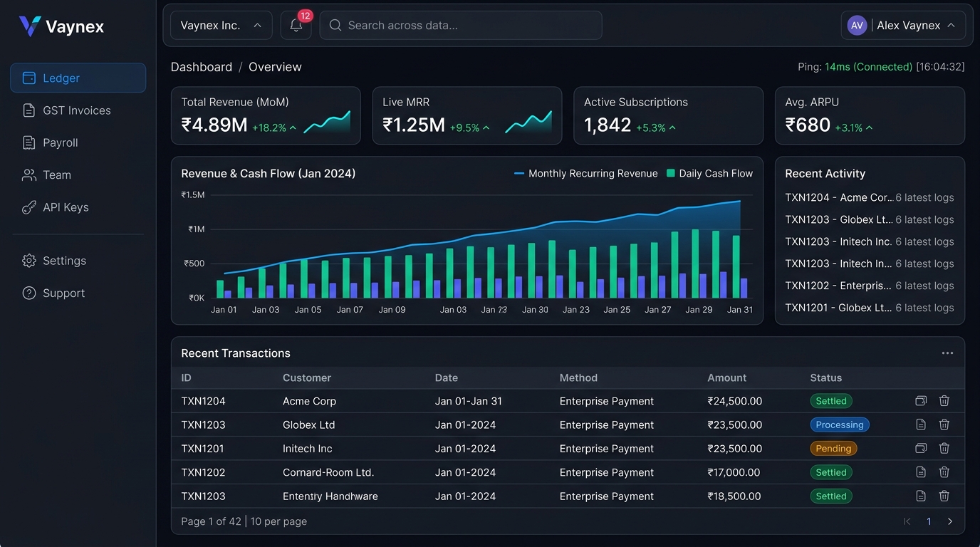The width and height of the screenshot is (980, 547).
Task: Open the Alex Vaynex user menu
Action: pyautogui.click(x=903, y=26)
